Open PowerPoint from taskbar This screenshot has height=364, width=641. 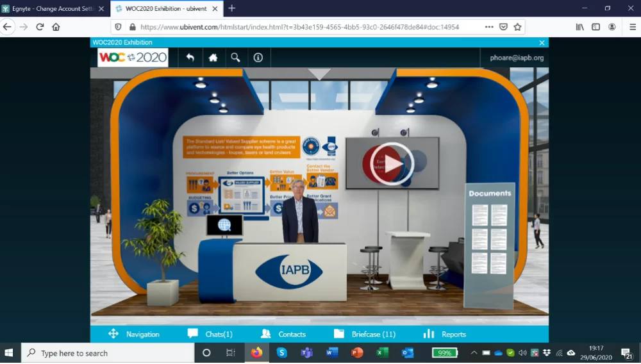point(357,353)
